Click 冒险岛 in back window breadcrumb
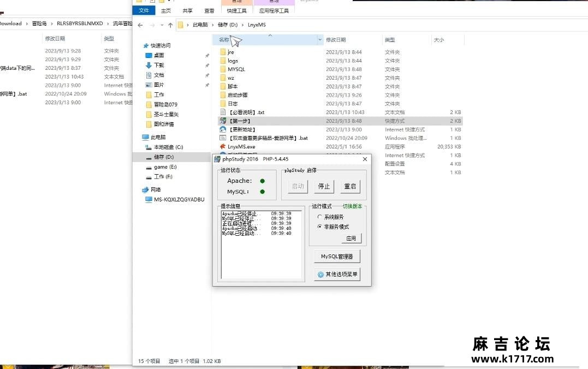This screenshot has height=369, width=588. coord(39,23)
